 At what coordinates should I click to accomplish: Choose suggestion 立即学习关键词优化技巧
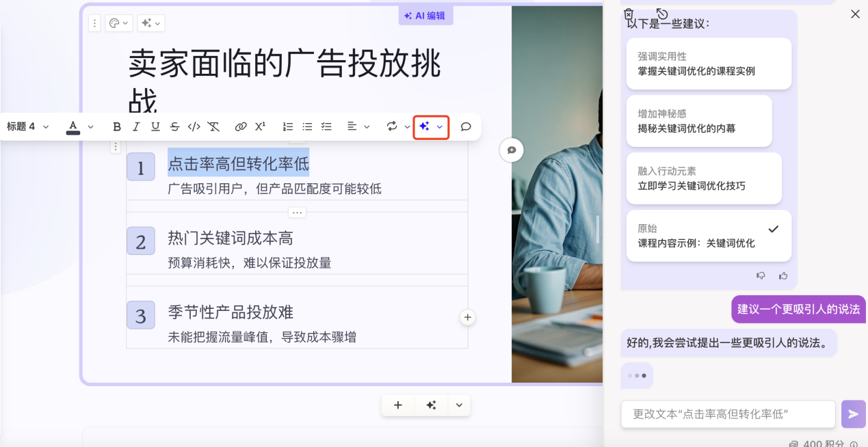click(x=704, y=178)
